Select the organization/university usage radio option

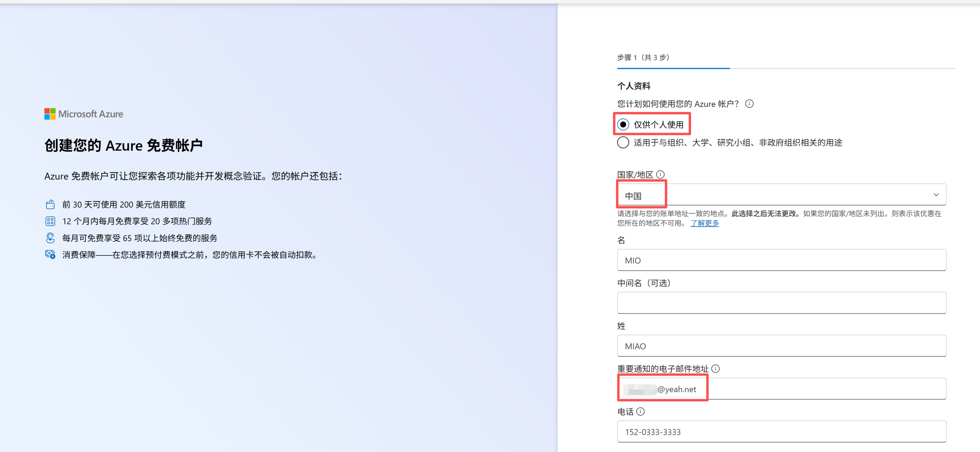click(623, 143)
